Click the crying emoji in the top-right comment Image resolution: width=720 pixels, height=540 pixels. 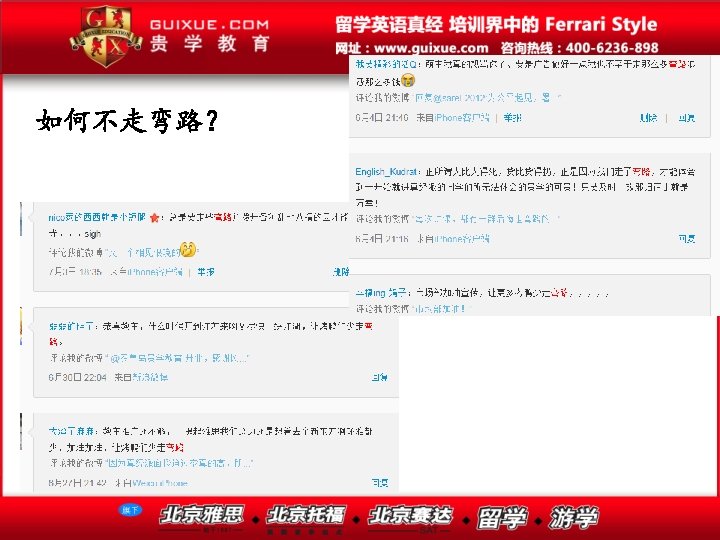pos(408,79)
